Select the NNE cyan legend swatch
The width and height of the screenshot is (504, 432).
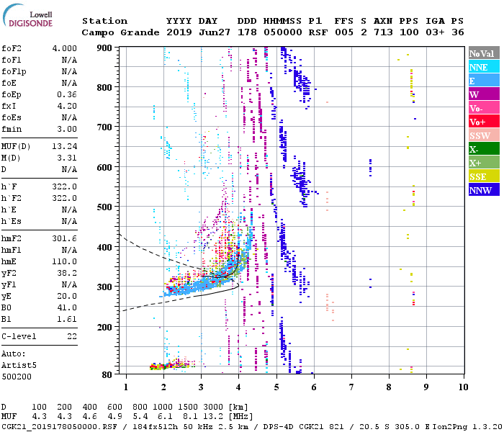pos(484,67)
